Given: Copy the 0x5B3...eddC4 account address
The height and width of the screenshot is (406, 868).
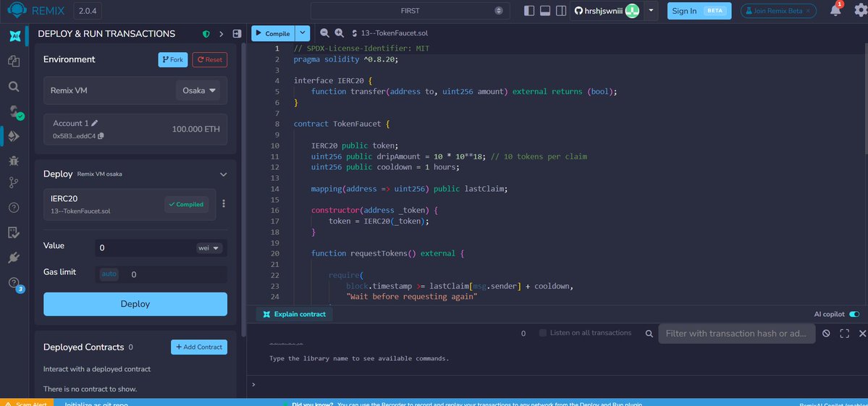Looking at the screenshot, I should point(101,135).
